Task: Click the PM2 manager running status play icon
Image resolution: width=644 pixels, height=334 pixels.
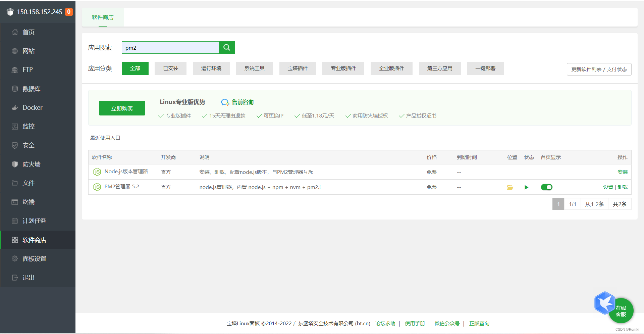Action: (526, 187)
